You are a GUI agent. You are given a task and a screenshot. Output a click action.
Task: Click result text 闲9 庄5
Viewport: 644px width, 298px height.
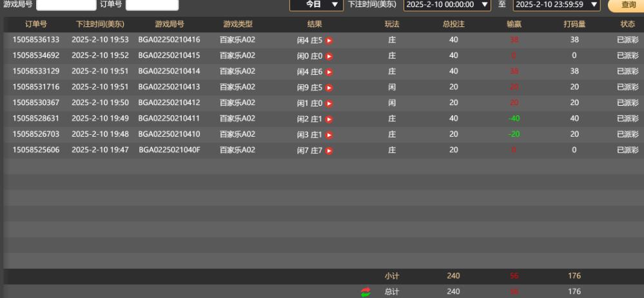click(x=309, y=87)
